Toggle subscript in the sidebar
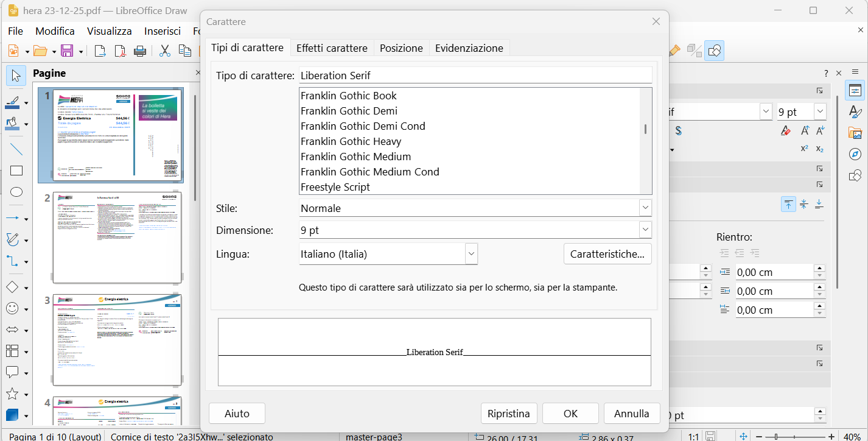Viewport: 868px width, 441px height. tap(820, 149)
